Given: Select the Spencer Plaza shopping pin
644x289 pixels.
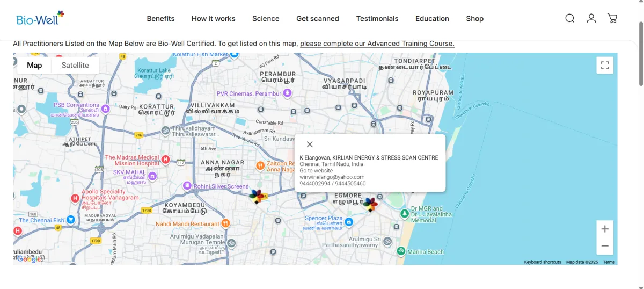Looking at the screenshot, I should pos(349,221).
